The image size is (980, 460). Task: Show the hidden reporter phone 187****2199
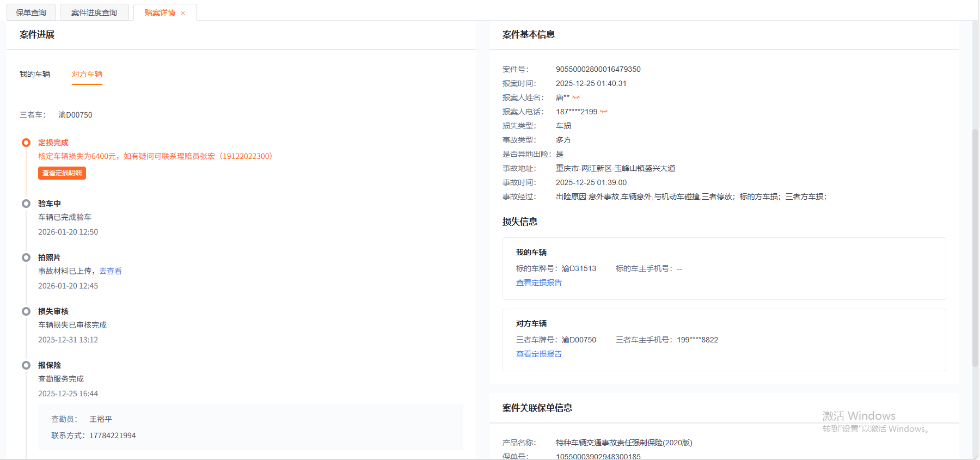click(x=604, y=112)
